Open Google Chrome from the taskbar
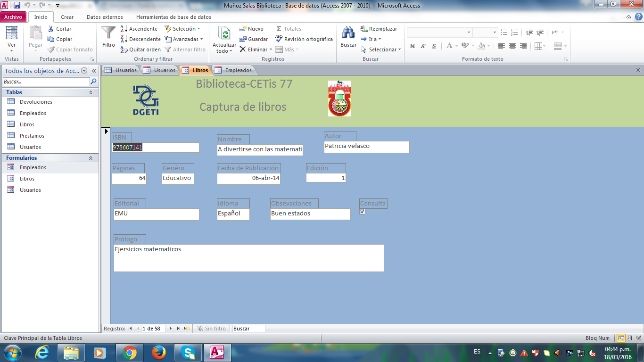Image resolution: width=644 pixels, height=362 pixels. tap(130, 353)
